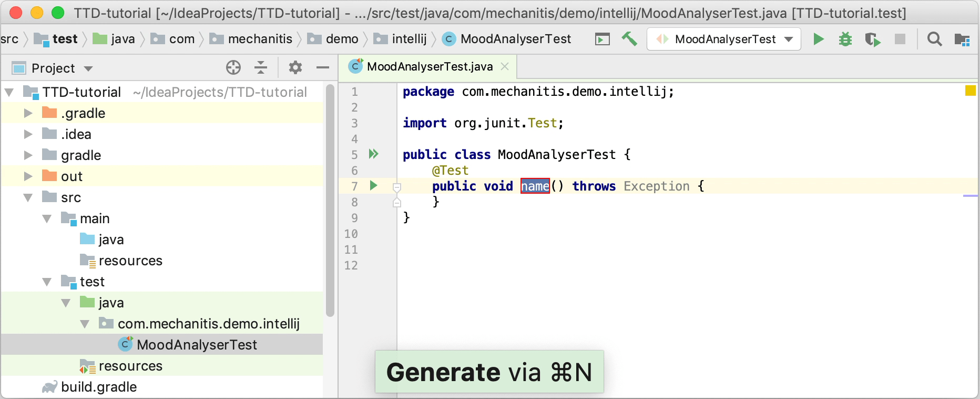Click the mechanitis breadcrumb in navigation bar
Screen dimensions: 980x399
click(260, 39)
